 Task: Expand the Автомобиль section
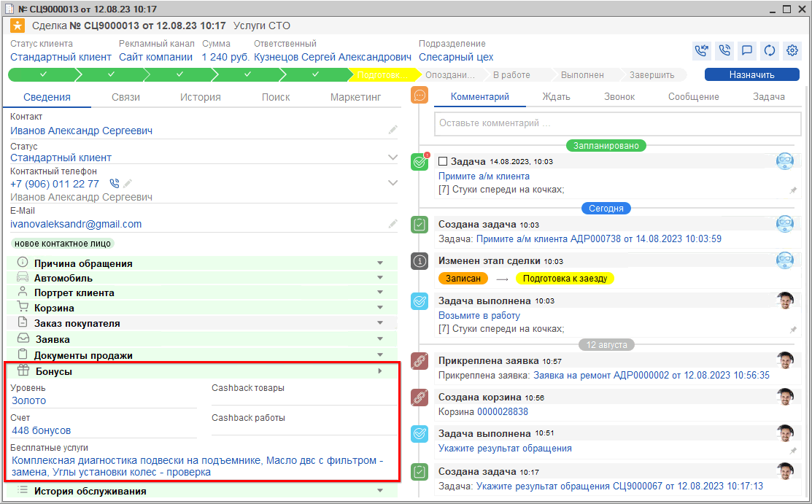379,278
